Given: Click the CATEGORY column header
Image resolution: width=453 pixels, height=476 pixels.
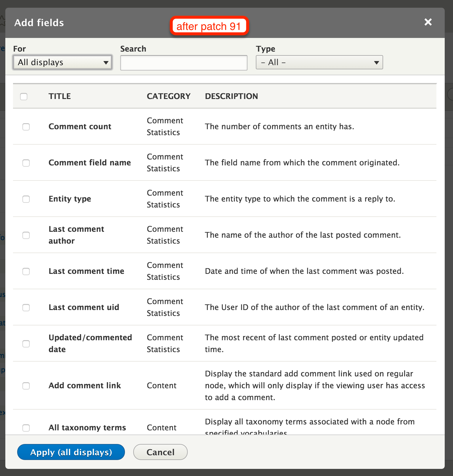Looking at the screenshot, I should pos(168,96).
